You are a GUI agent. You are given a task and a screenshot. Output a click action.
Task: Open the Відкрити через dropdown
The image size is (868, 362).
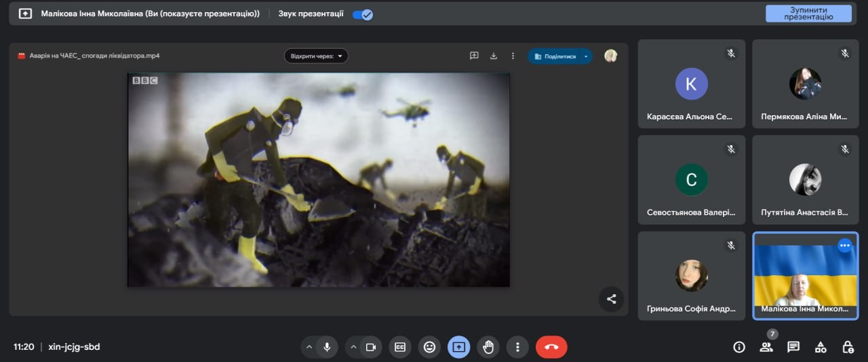(x=316, y=56)
